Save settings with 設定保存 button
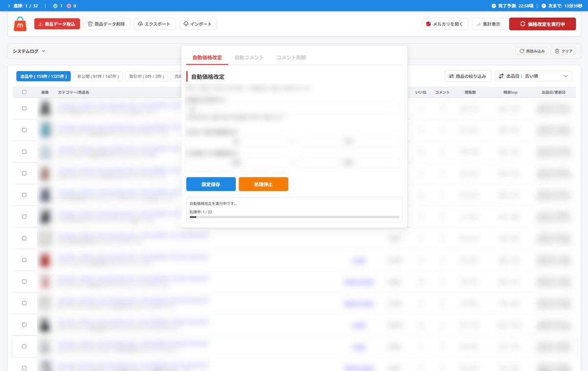Screen dimensions: 588x371 pos(211,184)
